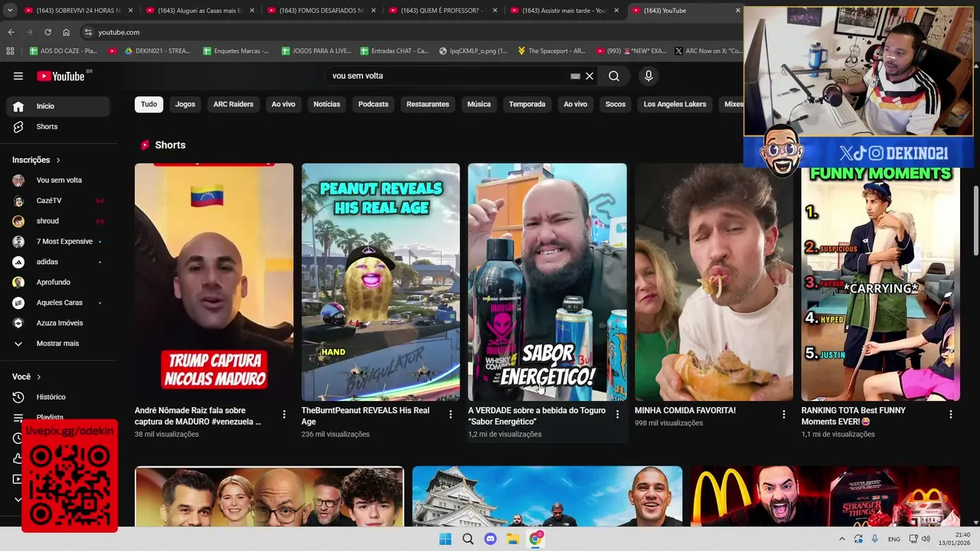The height and width of the screenshot is (551, 980).
Task: Open the JOGOS PARA A LIVE bookmark
Action: tap(316, 51)
